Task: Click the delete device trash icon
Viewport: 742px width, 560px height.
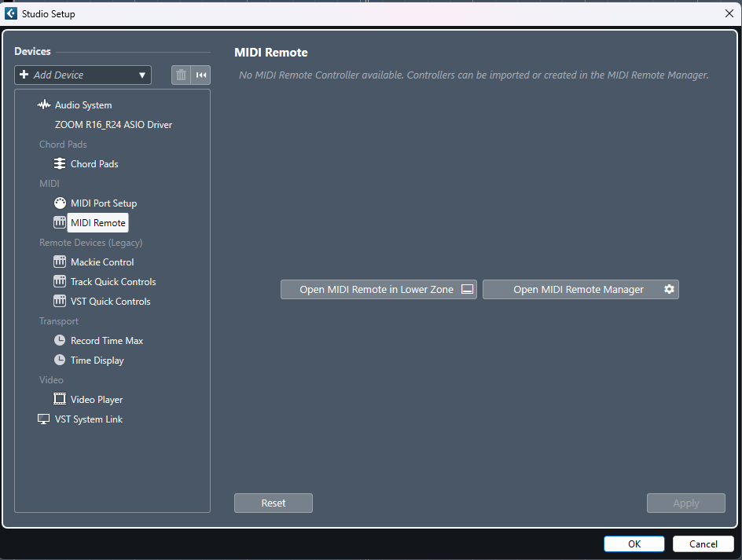Action: click(x=180, y=75)
